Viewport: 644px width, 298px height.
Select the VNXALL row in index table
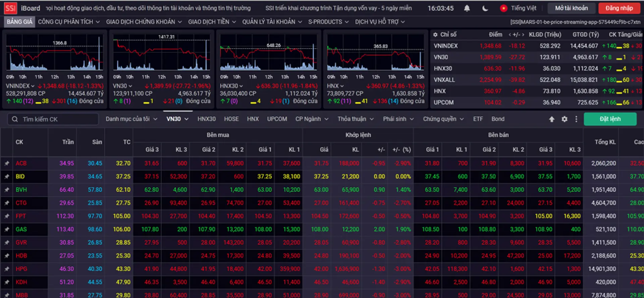pos(537,80)
